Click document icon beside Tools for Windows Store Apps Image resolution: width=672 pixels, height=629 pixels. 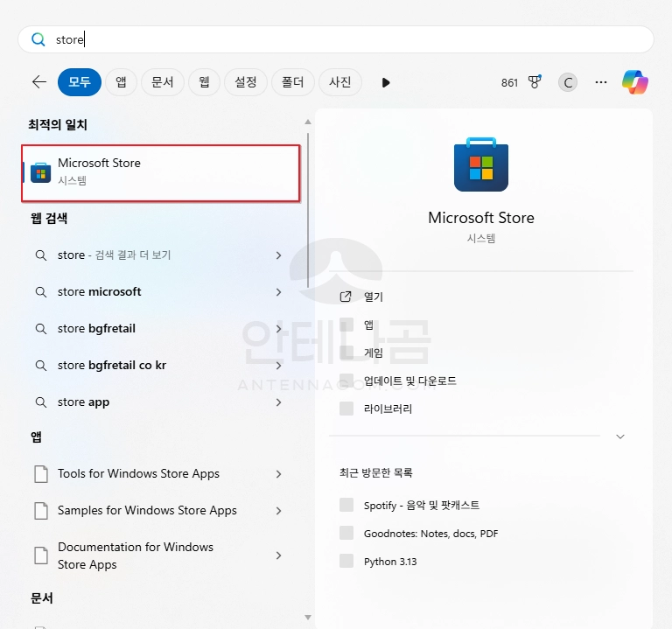pyautogui.click(x=40, y=474)
